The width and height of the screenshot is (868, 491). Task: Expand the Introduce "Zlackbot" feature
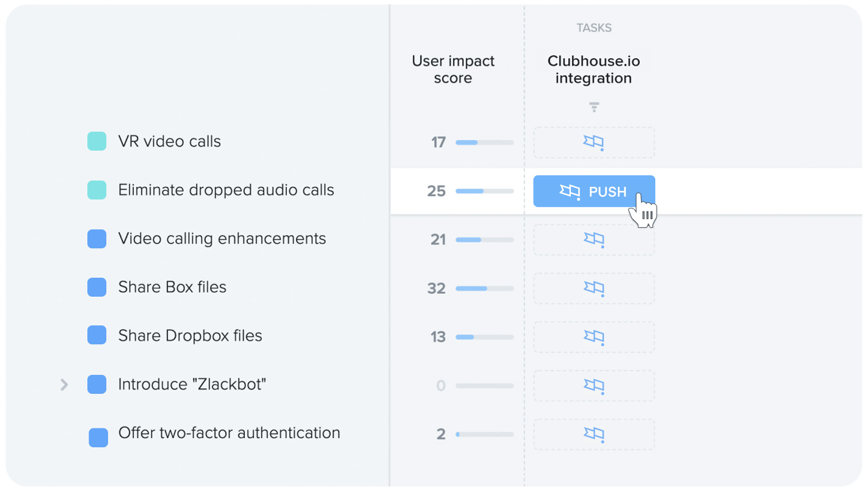[x=64, y=385]
